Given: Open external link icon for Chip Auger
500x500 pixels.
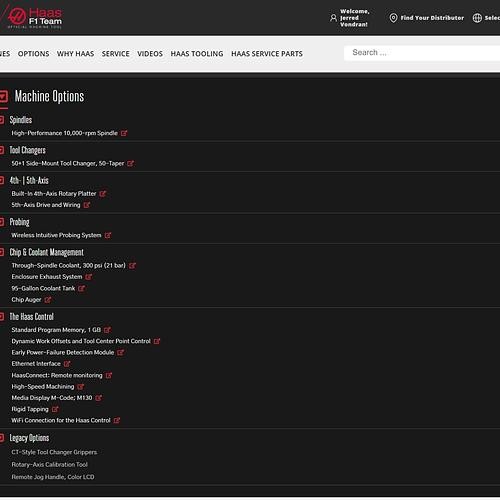Looking at the screenshot, I should (x=48, y=300).
